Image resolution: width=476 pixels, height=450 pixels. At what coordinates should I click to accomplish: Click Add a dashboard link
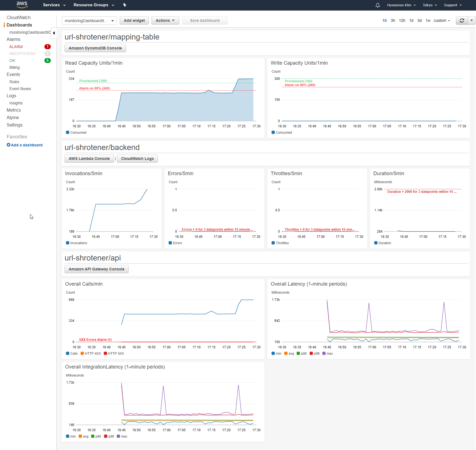tap(27, 145)
